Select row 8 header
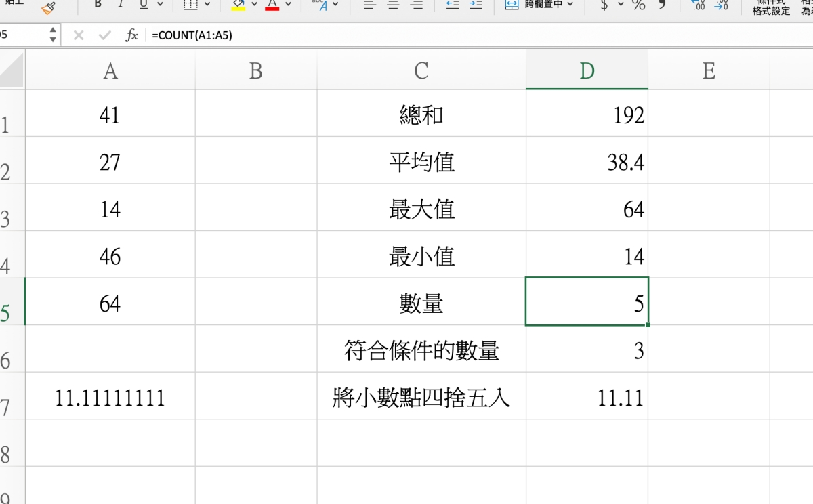This screenshot has height=504, width=813. click(12, 443)
